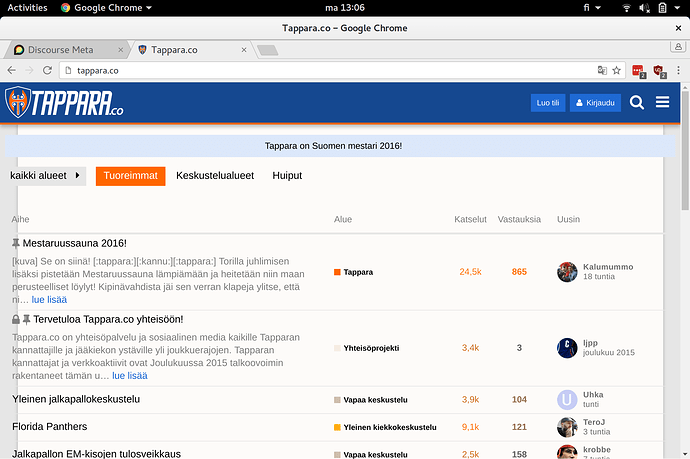Click username TeroJ
This screenshot has height=459, width=690.
click(x=594, y=422)
